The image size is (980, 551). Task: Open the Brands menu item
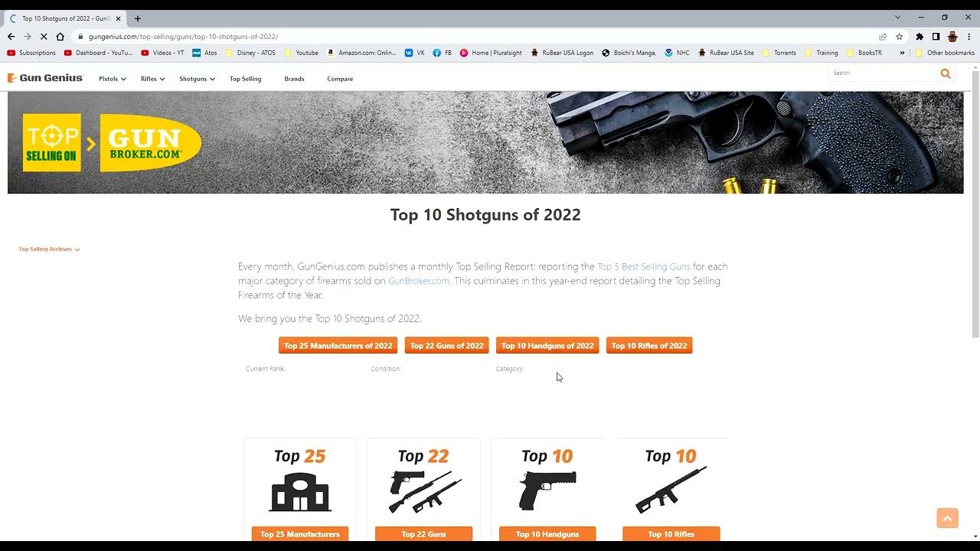[x=294, y=79]
